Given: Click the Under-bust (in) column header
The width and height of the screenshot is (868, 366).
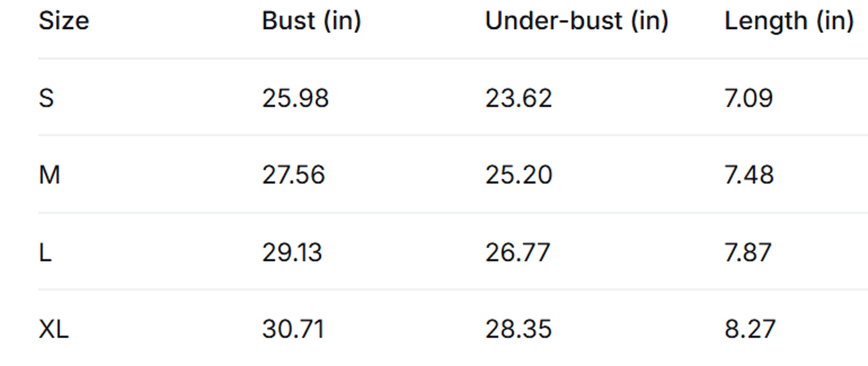Looking at the screenshot, I should pyautogui.click(x=577, y=21).
